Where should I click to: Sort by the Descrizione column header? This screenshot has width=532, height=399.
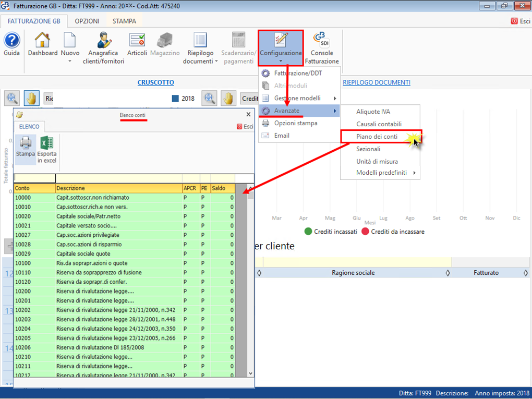coord(119,188)
